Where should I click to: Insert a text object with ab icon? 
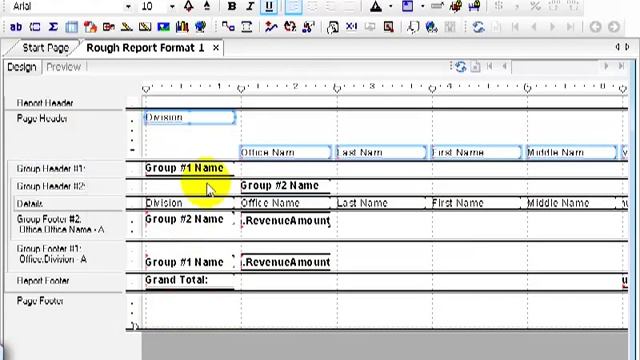[x=16, y=27]
